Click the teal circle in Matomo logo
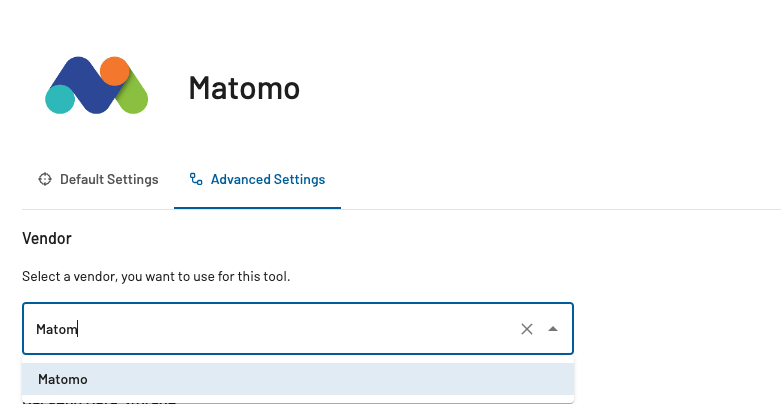781x404 pixels. click(x=60, y=99)
